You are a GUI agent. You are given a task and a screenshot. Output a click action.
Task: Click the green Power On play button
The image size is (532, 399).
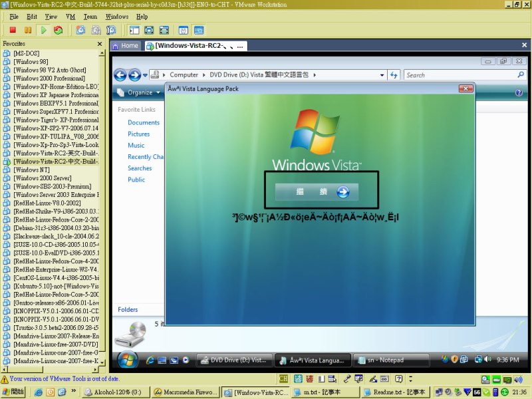click(x=43, y=30)
